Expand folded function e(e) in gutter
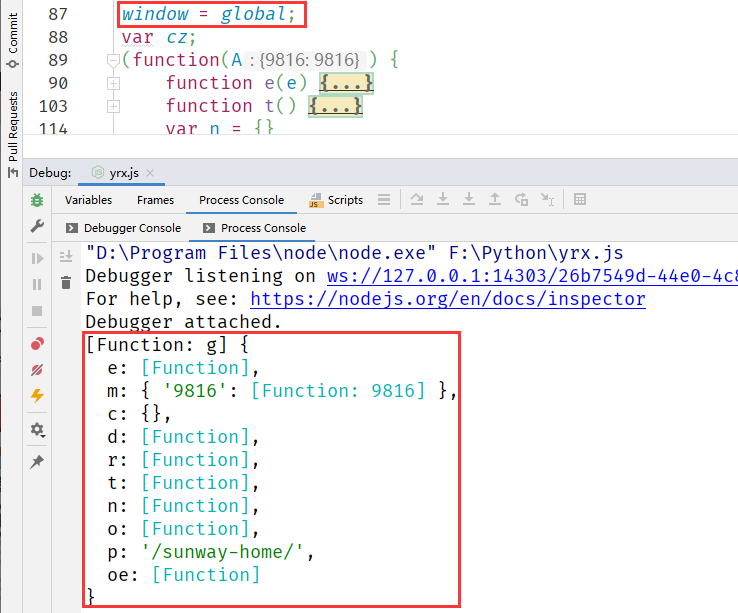Screen dimensions: 738x613 point(113,83)
